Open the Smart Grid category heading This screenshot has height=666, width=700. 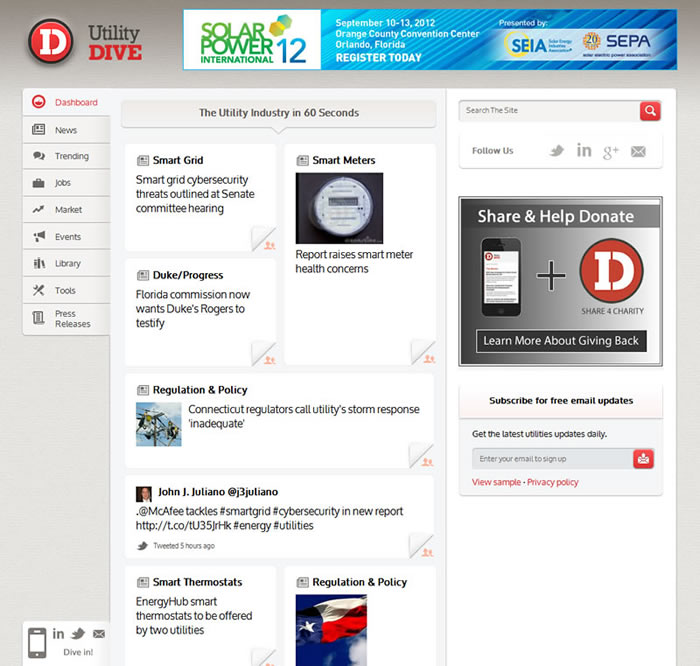click(x=178, y=160)
